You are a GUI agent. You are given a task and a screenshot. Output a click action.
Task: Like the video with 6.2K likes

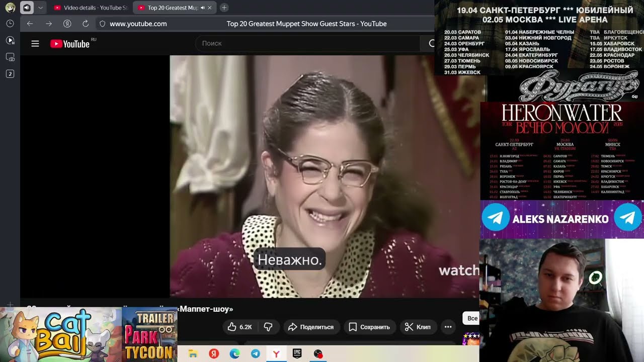(240, 327)
